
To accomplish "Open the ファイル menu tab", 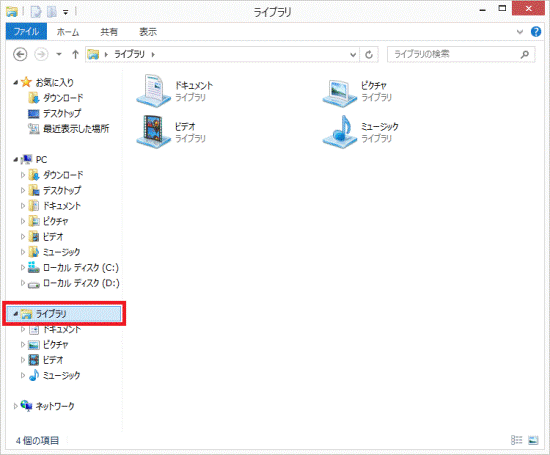I will (x=26, y=32).
